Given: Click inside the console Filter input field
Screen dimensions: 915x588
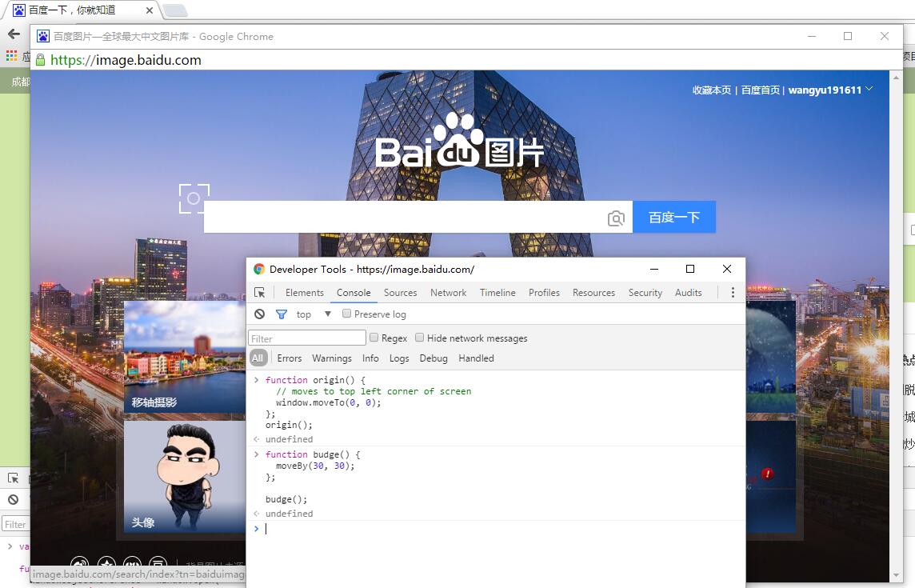Looking at the screenshot, I should coord(306,338).
